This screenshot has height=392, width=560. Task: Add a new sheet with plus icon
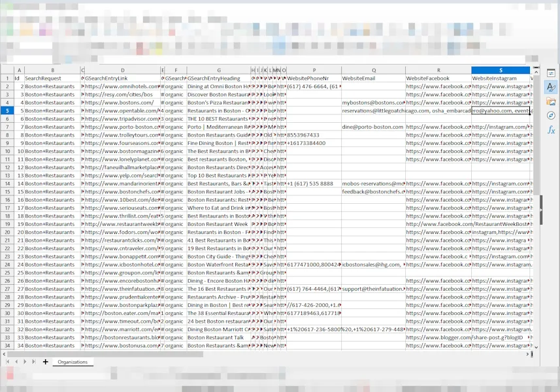point(45,361)
